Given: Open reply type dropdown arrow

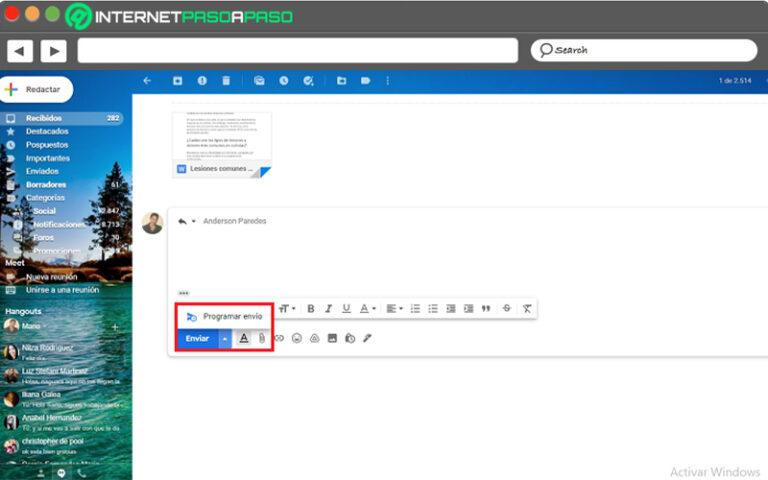Looking at the screenshot, I should (193, 221).
